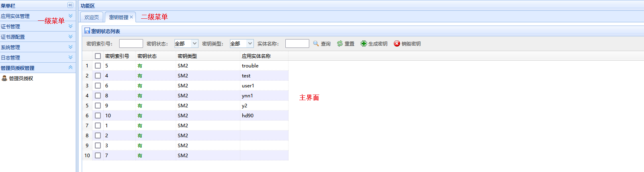The width and height of the screenshot is (644, 172).
Task: Click the 密钥索引号 column header
Action: tap(117, 56)
